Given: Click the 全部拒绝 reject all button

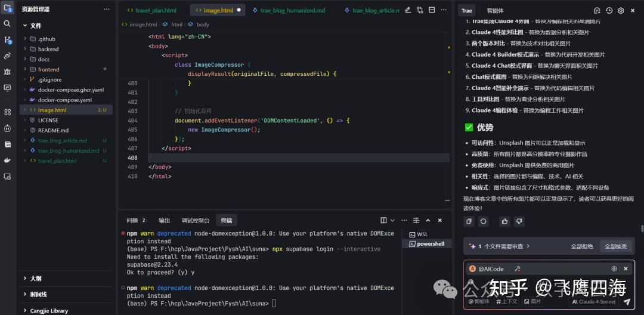Looking at the screenshot, I should [x=582, y=246].
